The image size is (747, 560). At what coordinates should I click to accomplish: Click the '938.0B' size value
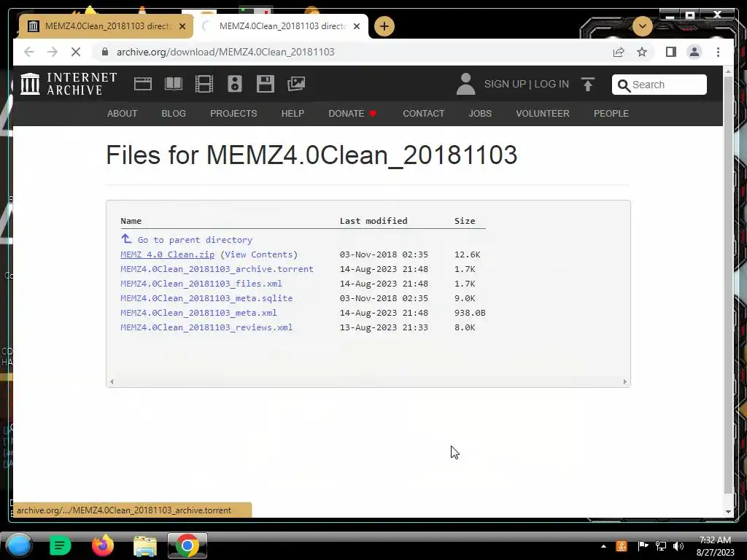click(x=470, y=313)
